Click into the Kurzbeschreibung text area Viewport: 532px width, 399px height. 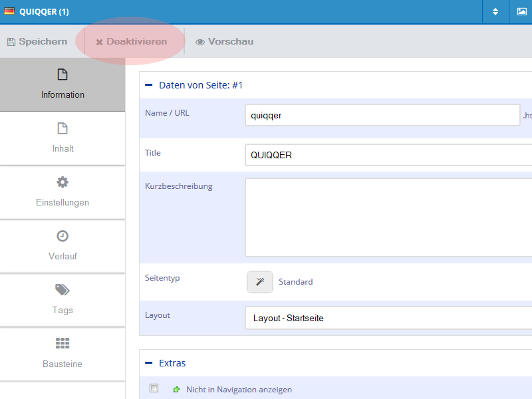pos(388,217)
